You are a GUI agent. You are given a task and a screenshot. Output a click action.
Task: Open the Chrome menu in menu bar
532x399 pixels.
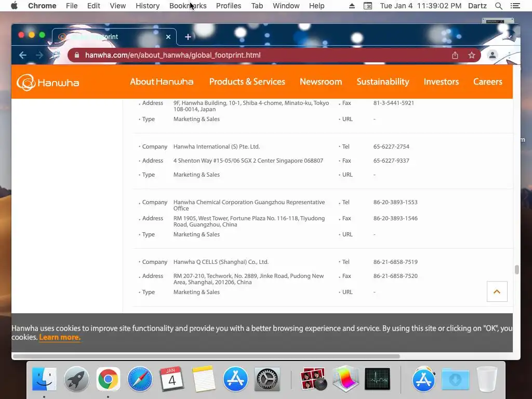click(42, 6)
